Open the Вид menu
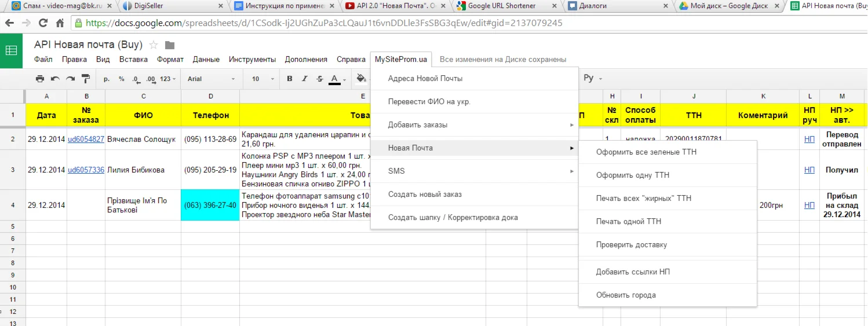Image resolution: width=868 pixels, height=326 pixels. [103, 60]
